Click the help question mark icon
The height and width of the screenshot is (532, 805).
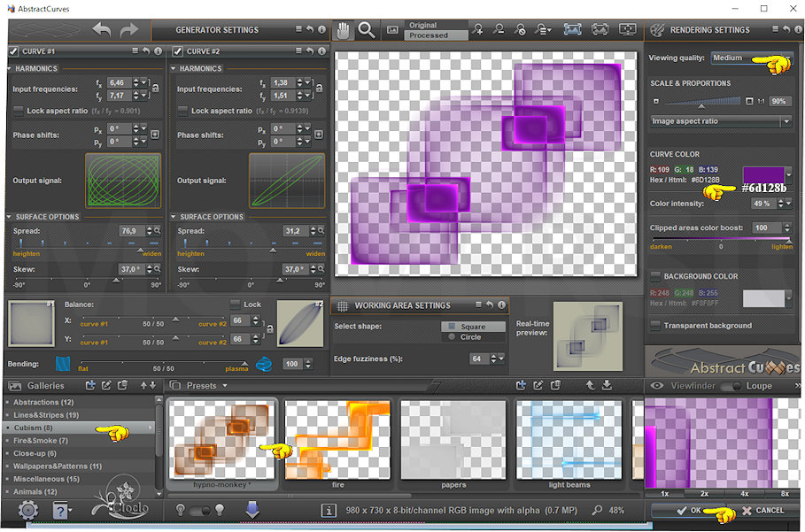coord(62,510)
